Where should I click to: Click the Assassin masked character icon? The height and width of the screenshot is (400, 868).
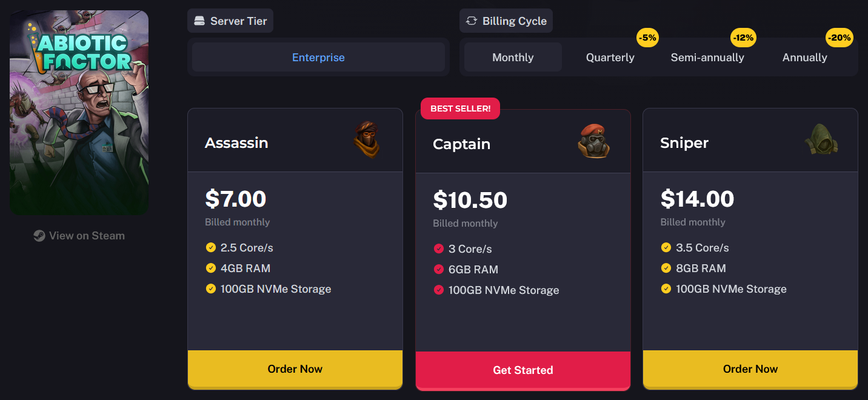tap(367, 140)
